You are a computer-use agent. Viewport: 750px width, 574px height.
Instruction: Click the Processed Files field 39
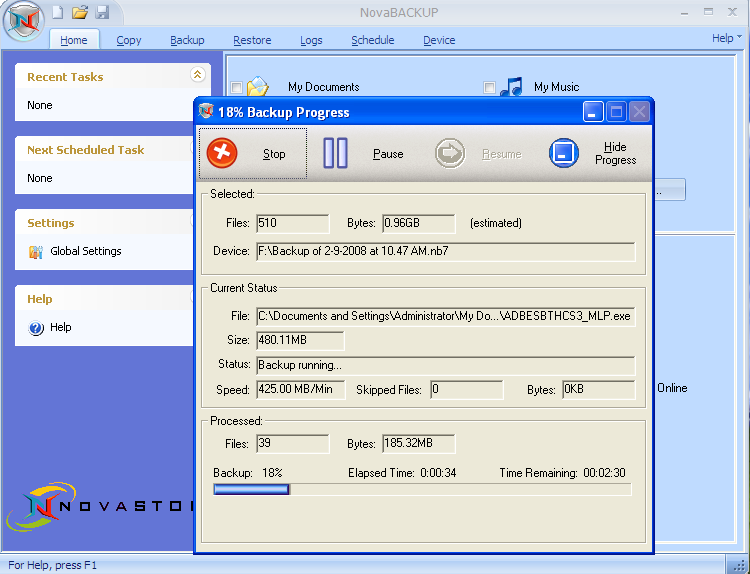coord(293,443)
